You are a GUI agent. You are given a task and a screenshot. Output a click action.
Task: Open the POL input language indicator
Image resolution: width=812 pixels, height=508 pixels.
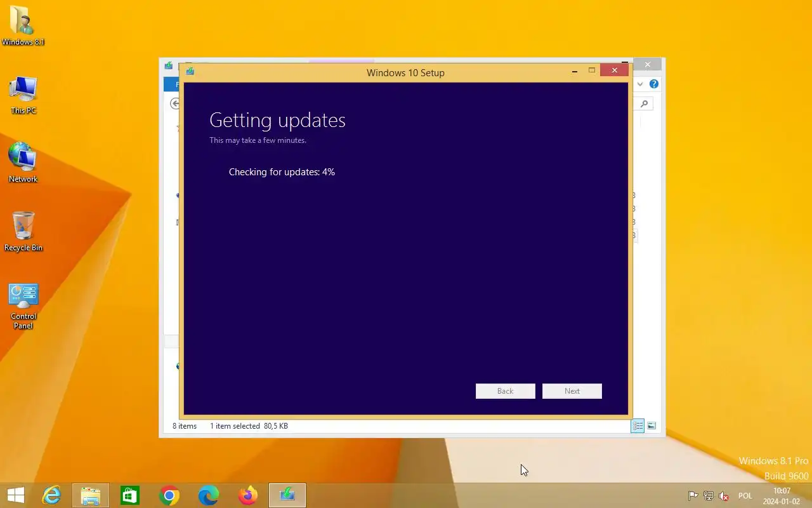click(x=745, y=496)
